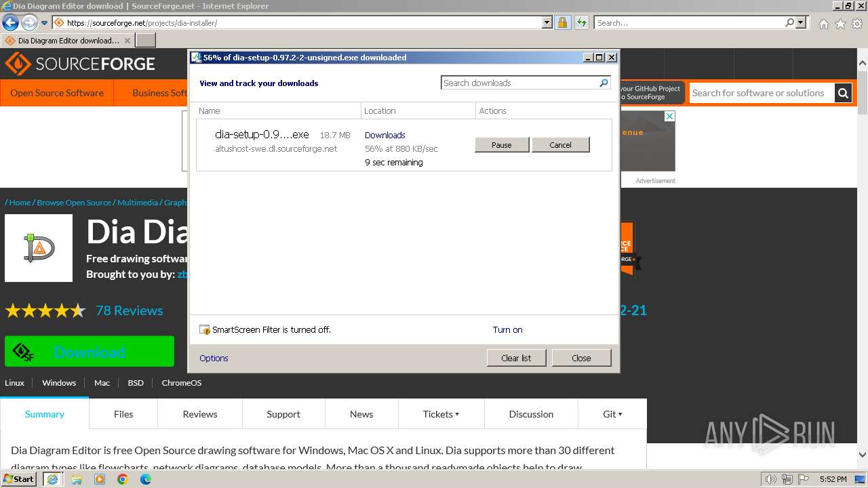Image resolution: width=868 pixels, height=488 pixels.
Task: Switch to the Files tab
Action: click(x=123, y=414)
